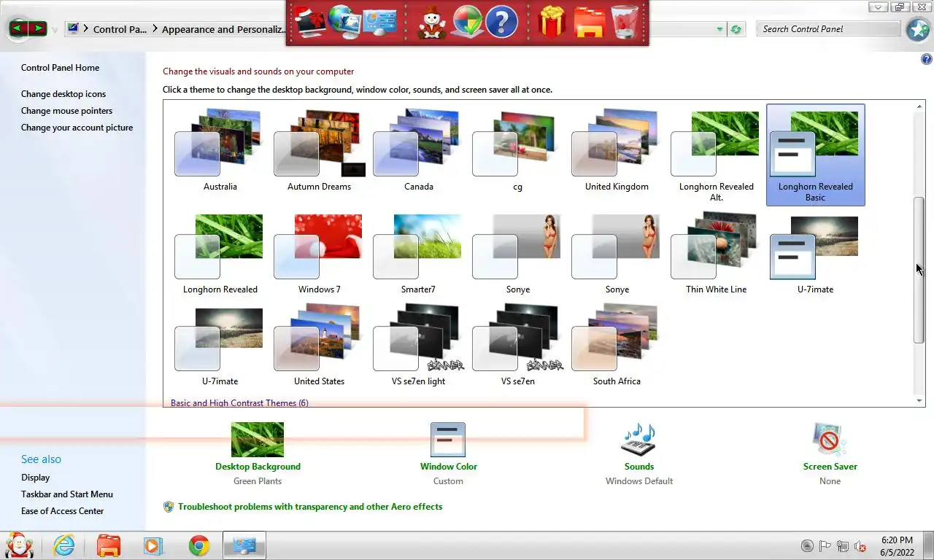Click the refresh button beside the address bar
The width and height of the screenshot is (934, 560).
click(x=736, y=29)
